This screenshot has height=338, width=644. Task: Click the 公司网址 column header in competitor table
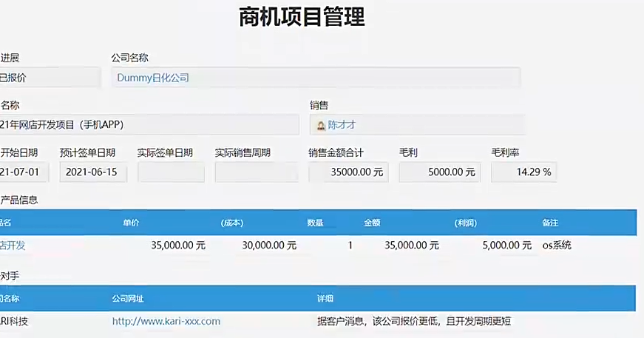coord(127,299)
